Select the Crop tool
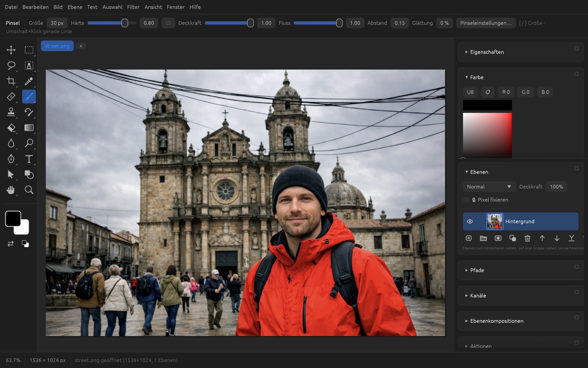The width and height of the screenshot is (588, 368). coord(11,81)
